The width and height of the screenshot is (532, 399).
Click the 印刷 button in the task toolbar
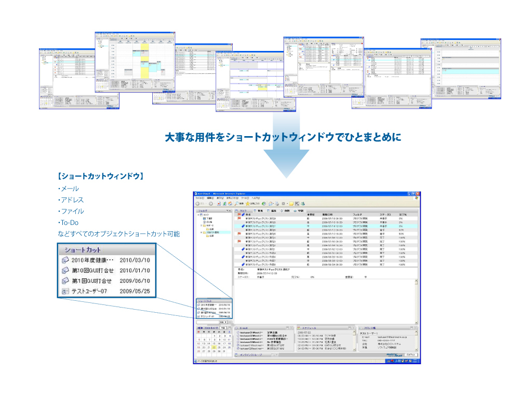pos(299,211)
